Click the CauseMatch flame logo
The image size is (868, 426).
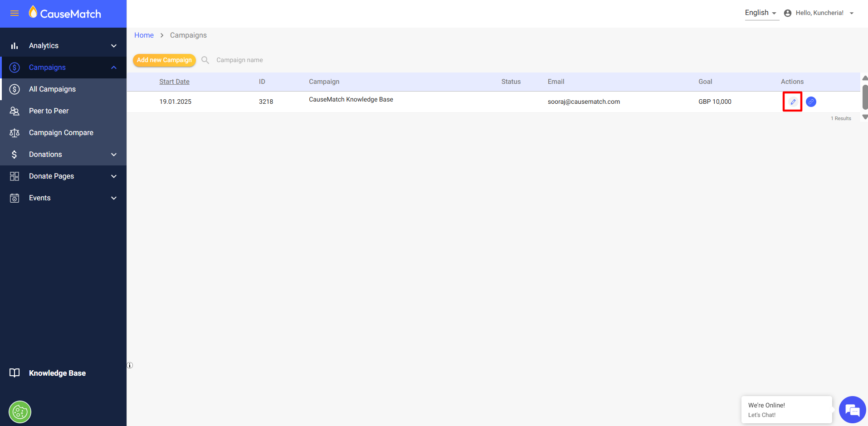pos(33,12)
